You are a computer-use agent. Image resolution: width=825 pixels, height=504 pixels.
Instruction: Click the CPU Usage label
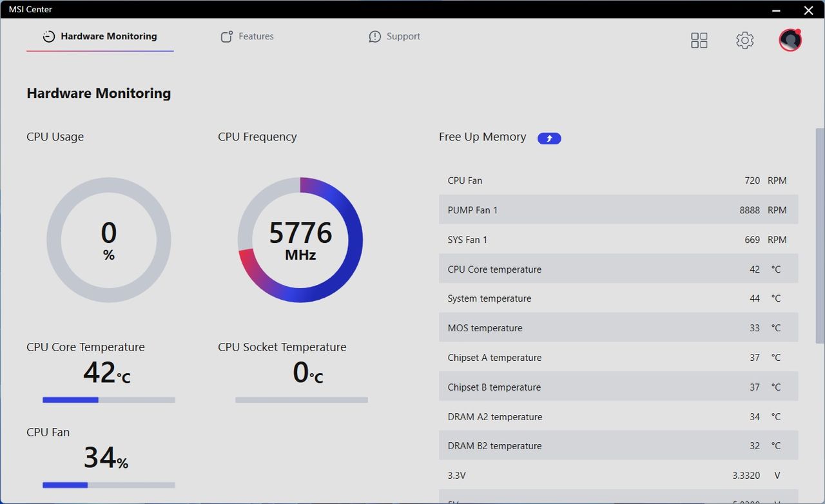(x=55, y=137)
